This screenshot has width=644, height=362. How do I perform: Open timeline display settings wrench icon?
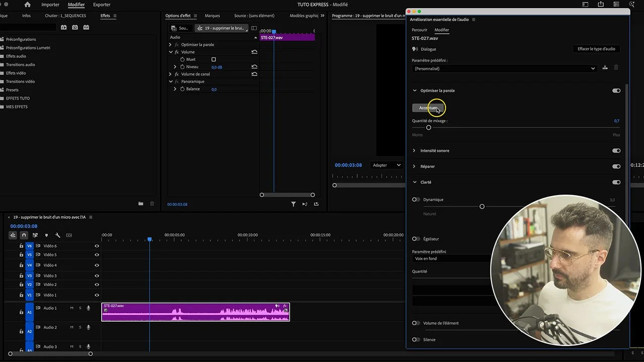[58, 235]
